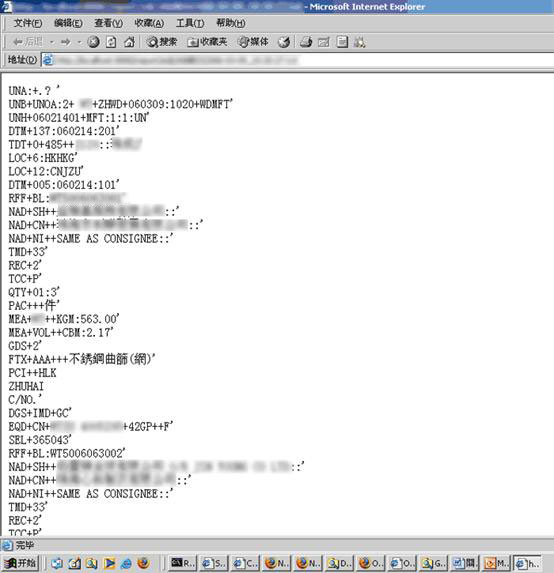Click the Mail toolbar icon
This screenshot has width=554, height=573.
tap(306, 42)
